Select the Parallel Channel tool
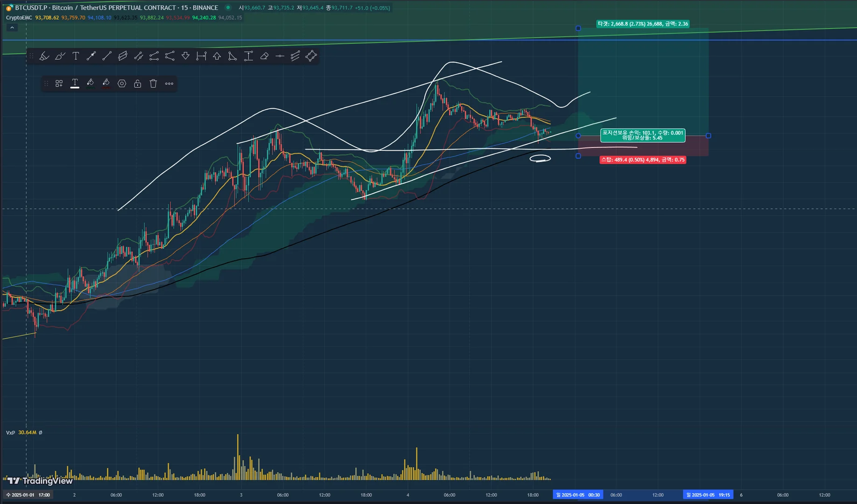Screen dimensions: 857x504 [x=123, y=56]
